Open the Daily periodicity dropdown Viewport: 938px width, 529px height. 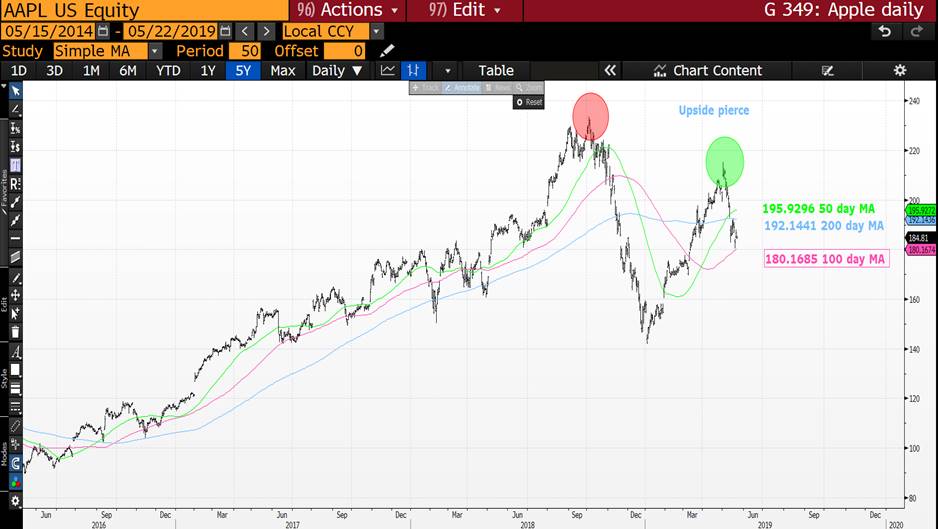[337, 71]
